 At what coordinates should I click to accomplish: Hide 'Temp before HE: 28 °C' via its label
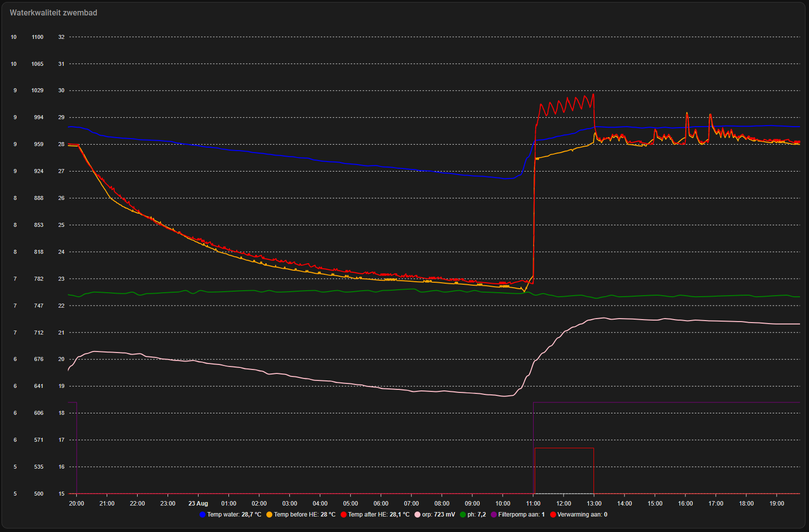coord(304,515)
